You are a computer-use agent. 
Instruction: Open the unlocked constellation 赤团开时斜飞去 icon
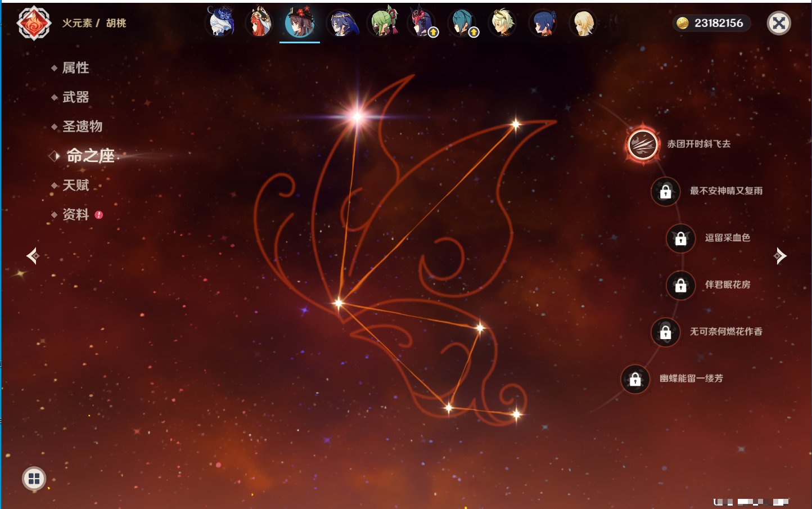[643, 144]
